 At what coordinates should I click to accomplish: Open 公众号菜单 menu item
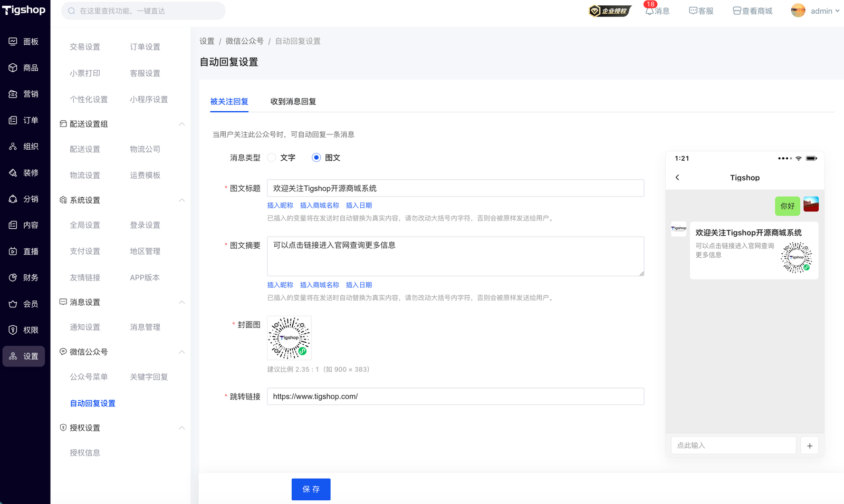(89, 377)
